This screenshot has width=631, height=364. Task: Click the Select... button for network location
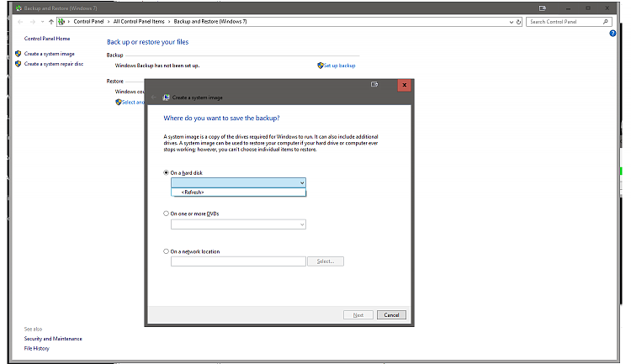[326, 261]
